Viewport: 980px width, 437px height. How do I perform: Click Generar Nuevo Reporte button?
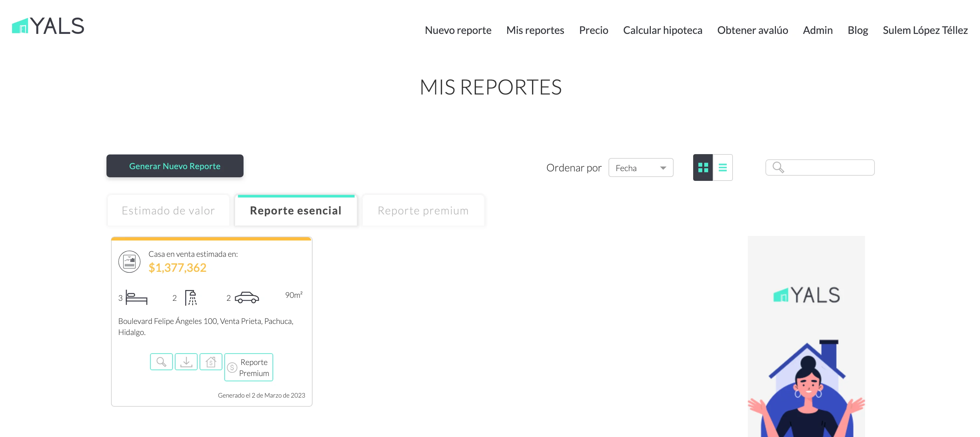pyautogui.click(x=175, y=166)
